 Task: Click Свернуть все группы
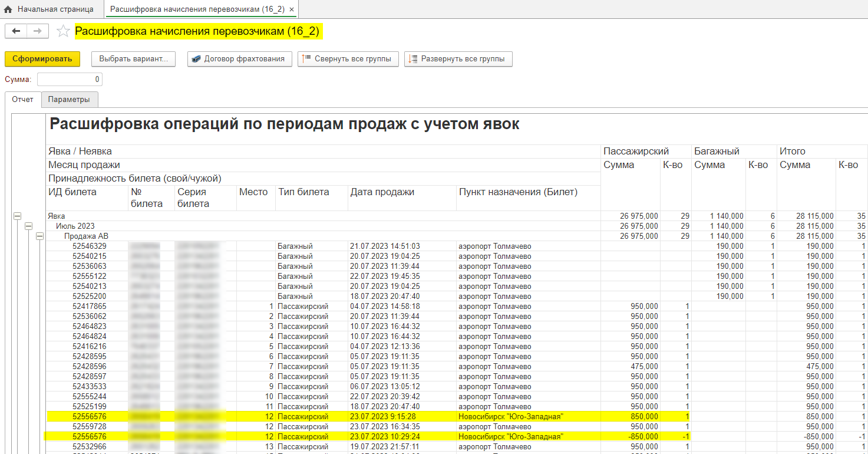click(348, 59)
